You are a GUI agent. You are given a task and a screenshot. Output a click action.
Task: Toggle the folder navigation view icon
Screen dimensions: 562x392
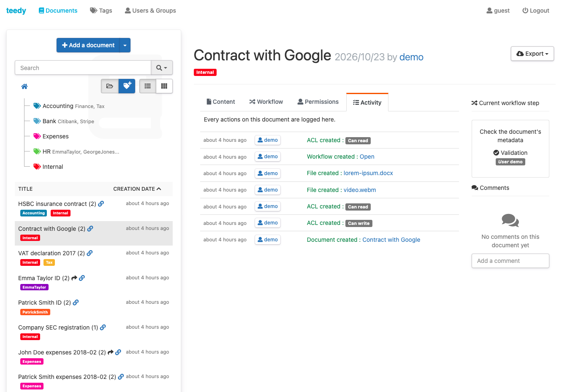tap(110, 86)
